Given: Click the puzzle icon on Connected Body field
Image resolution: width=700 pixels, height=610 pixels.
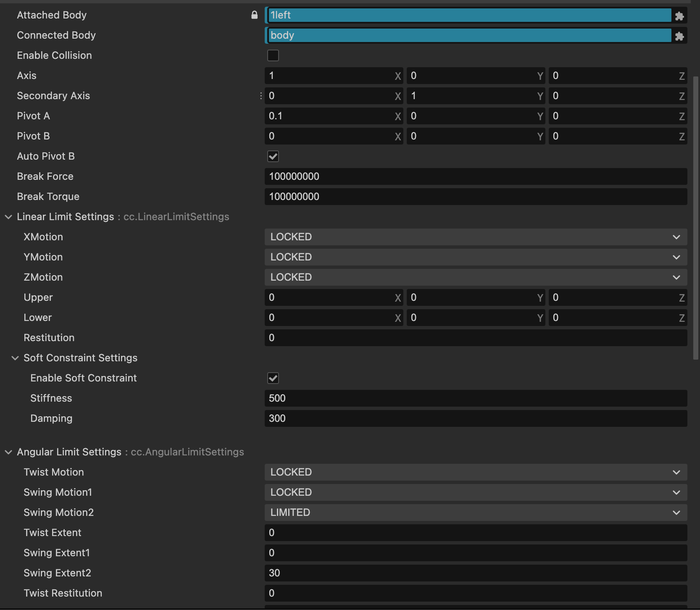Looking at the screenshot, I should click(x=679, y=36).
